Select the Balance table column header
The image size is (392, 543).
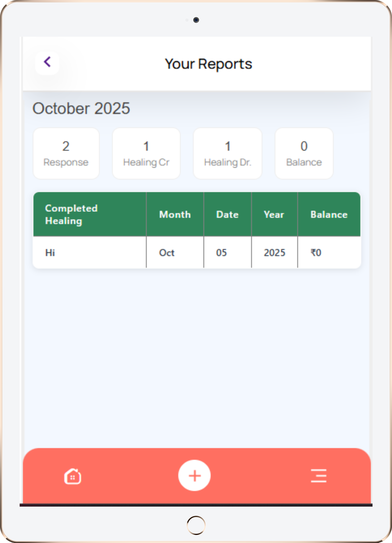(x=329, y=214)
